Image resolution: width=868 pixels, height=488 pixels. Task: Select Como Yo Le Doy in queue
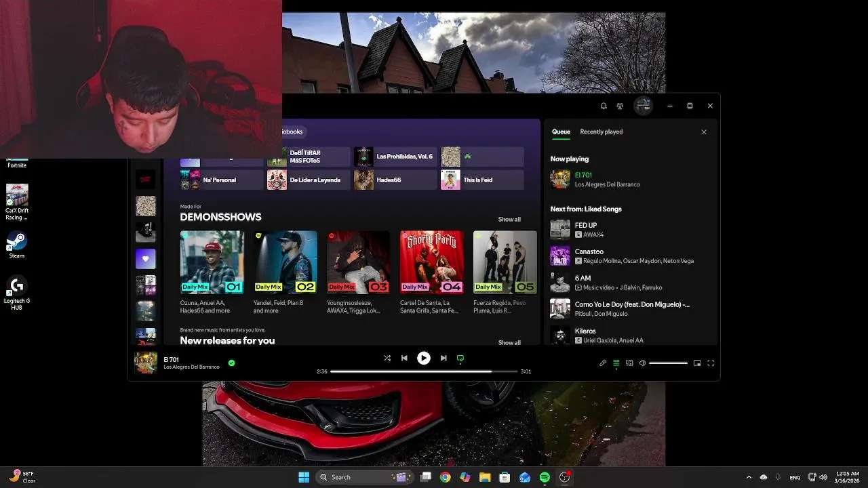(631, 309)
